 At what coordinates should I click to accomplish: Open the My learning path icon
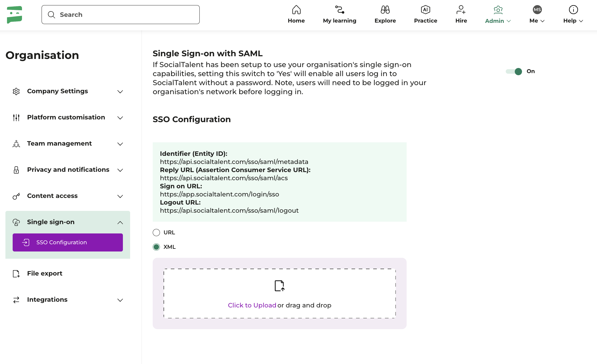339,10
